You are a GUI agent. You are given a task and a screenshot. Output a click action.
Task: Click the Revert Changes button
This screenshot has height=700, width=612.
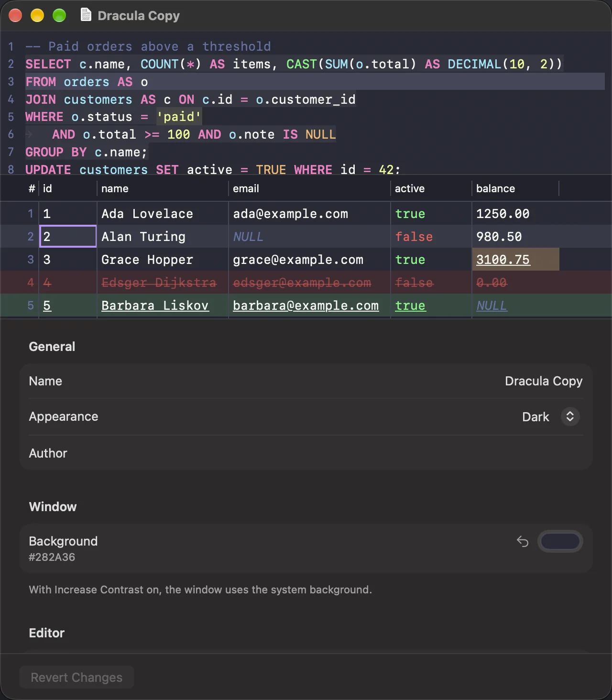[76, 677]
